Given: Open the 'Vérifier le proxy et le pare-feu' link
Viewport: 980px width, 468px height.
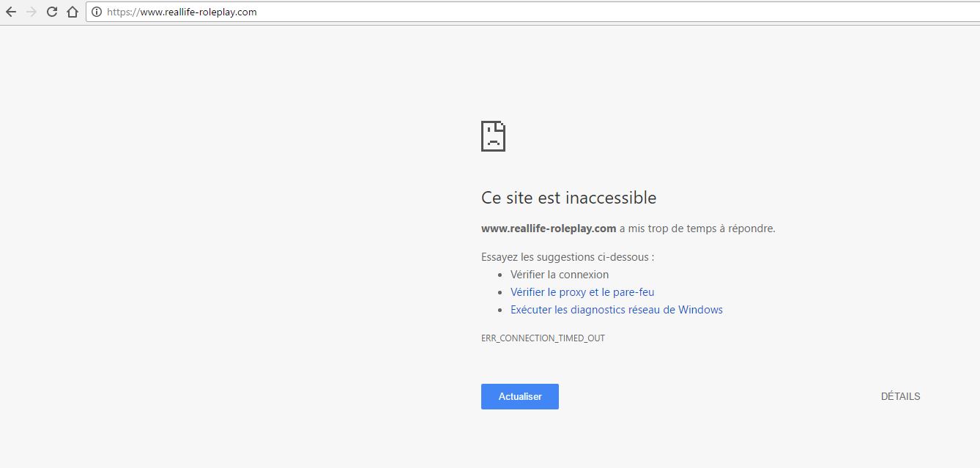Looking at the screenshot, I should (x=582, y=291).
